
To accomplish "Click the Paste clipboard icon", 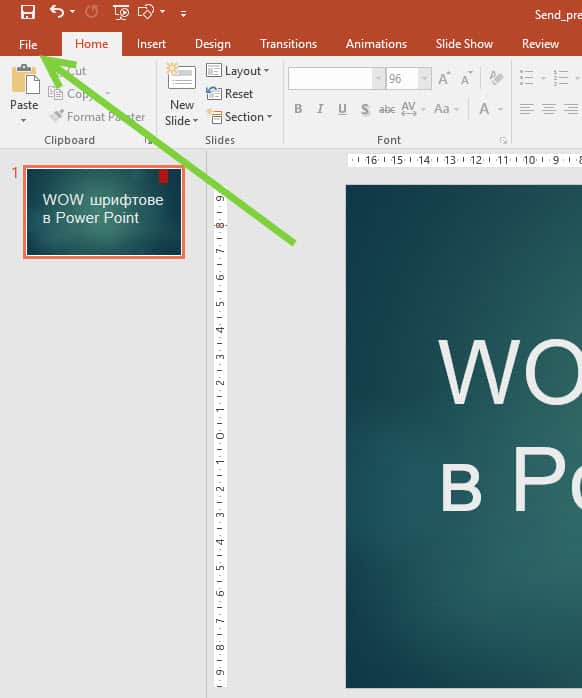I will pyautogui.click(x=25, y=80).
